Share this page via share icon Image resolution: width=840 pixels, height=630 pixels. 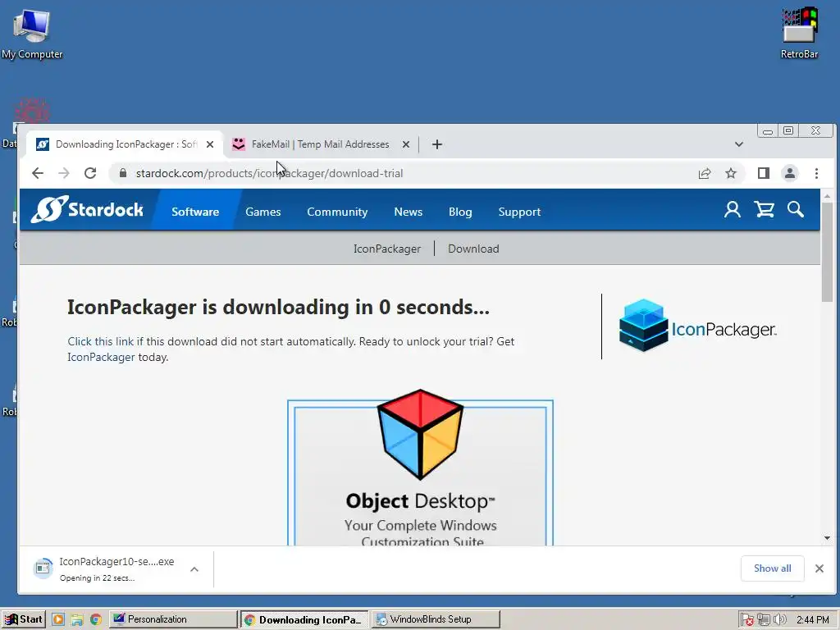705,173
